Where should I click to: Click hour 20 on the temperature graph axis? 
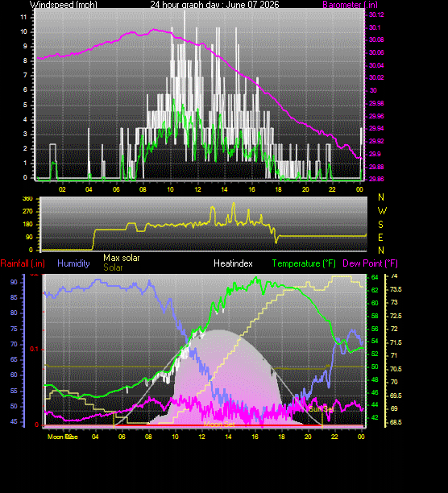pyautogui.click(x=308, y=437)
